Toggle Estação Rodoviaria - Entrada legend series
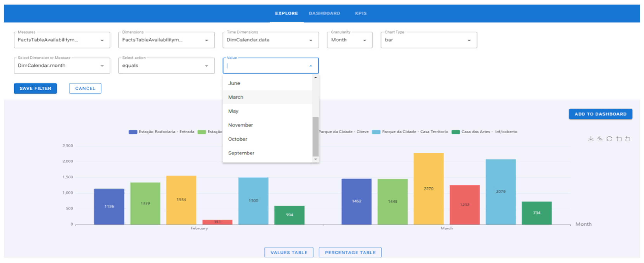 point(161,132)
